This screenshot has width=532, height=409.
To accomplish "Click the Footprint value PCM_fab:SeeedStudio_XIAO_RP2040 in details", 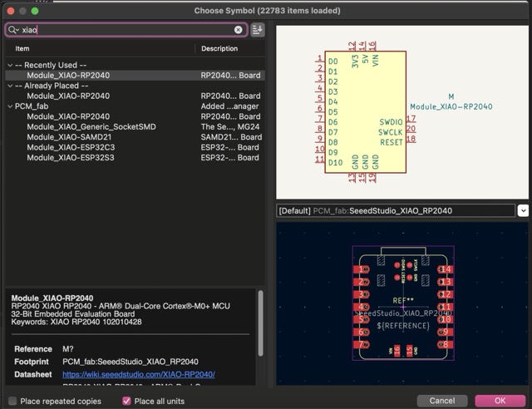I will coord(131,362).
